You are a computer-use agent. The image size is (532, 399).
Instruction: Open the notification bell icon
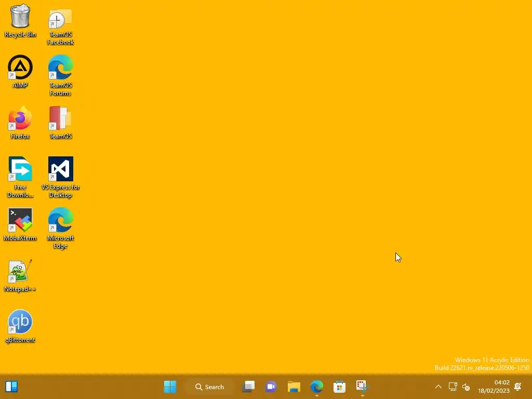pos(518,387)
